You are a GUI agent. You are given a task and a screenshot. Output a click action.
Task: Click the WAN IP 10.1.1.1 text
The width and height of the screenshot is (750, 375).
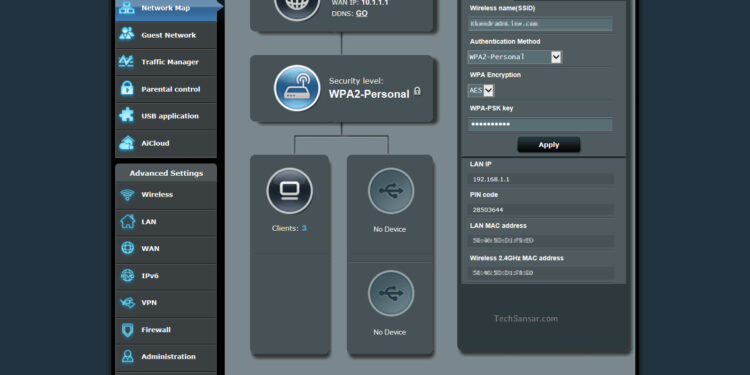(360, 3)
